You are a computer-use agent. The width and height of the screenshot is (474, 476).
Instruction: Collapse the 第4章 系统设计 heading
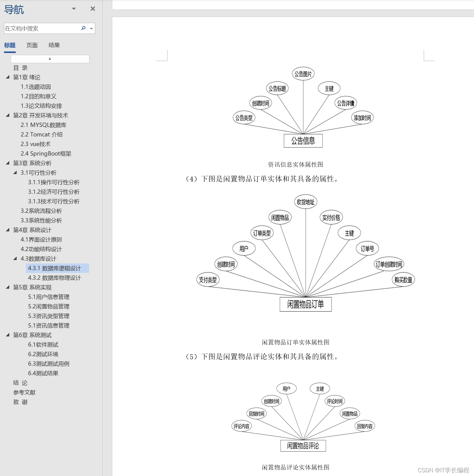tap(8, 230)
